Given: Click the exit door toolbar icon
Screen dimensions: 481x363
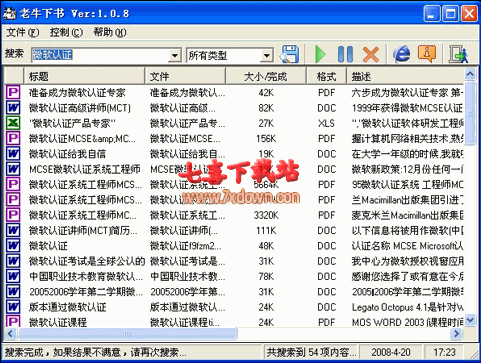Looking at the screenshot, I should (x=458, y=54).
